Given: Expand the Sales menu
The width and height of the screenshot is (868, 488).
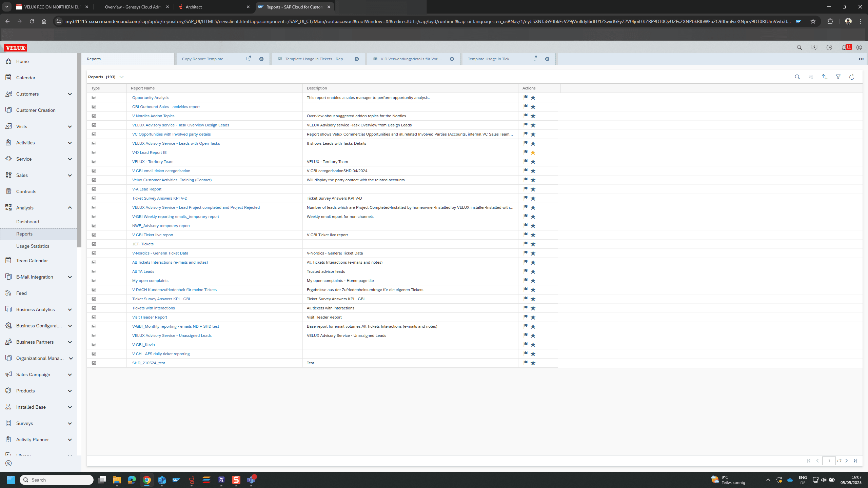Looking at the screenshot, I should [x=70, y=175].
